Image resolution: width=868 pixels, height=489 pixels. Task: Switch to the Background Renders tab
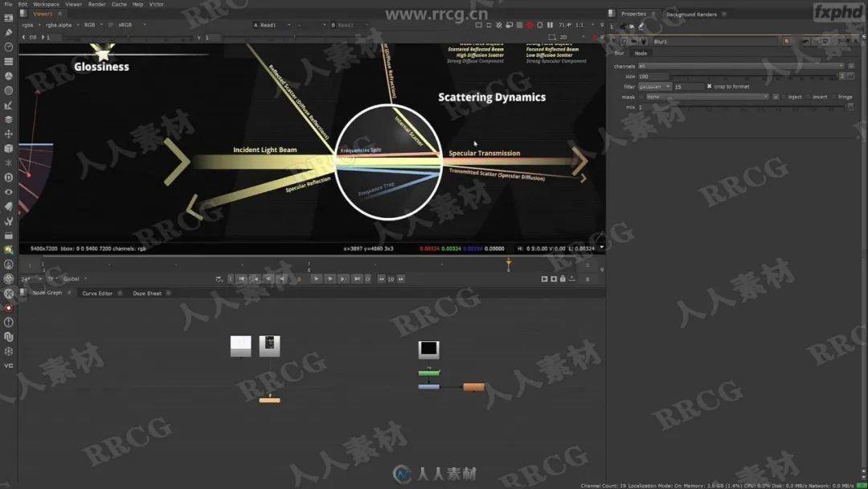691,14
